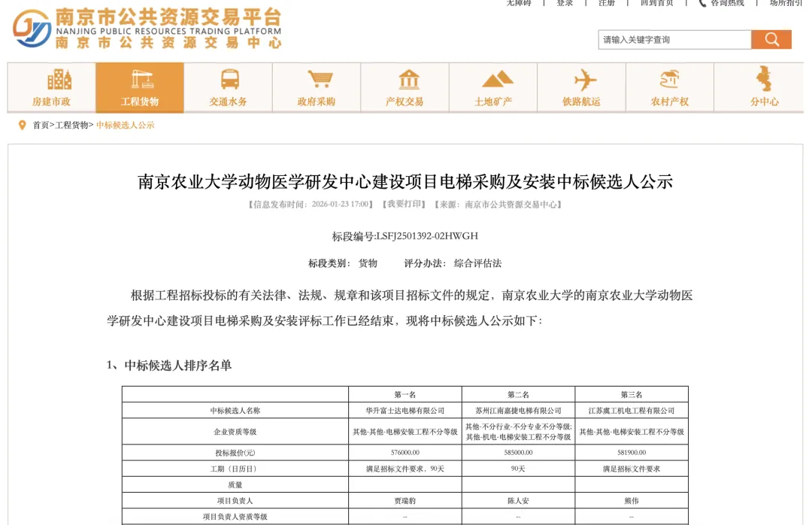812x525 pixels.
Task: Click the 信息发布时间 2026-01-23 17:00 text
Action: click(311, 204)
